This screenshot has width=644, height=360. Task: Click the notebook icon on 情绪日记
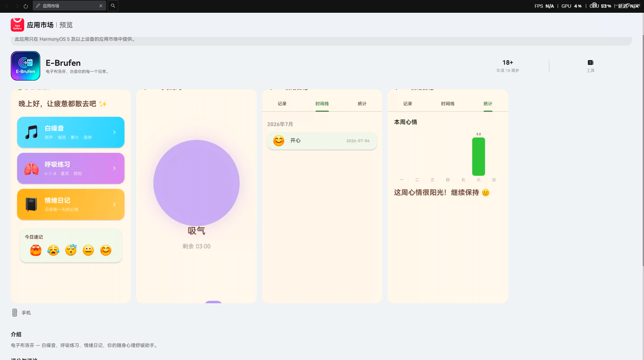point(32,204)
